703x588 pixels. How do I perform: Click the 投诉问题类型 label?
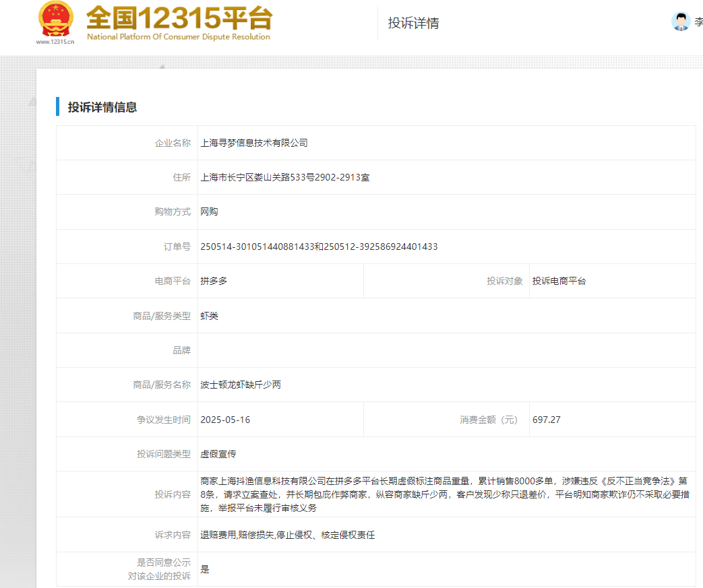(164, 455)
